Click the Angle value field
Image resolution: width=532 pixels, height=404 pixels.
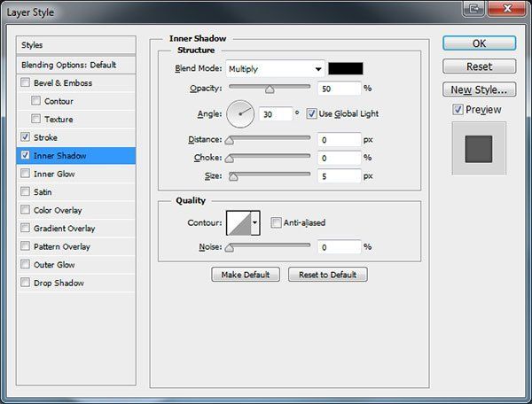tap(276, 114)
